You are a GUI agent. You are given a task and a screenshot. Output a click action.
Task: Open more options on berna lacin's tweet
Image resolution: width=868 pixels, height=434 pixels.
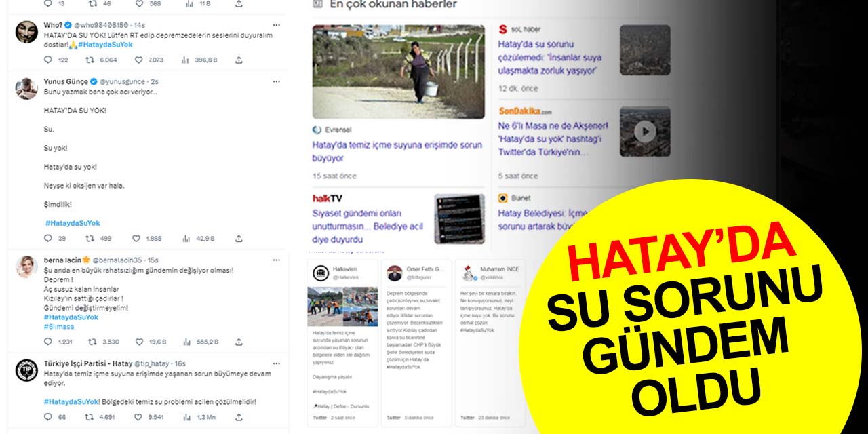point(276,260)
